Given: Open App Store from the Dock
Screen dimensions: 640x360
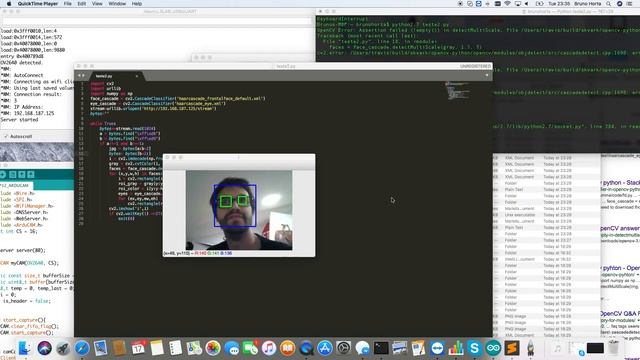Looking at the screenshot, I should point(325,348).
